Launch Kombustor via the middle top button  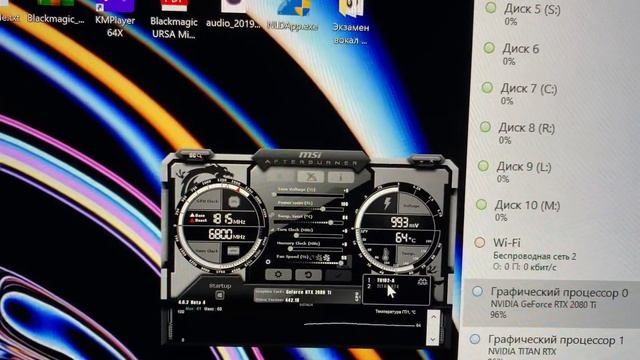pos(311,176)
